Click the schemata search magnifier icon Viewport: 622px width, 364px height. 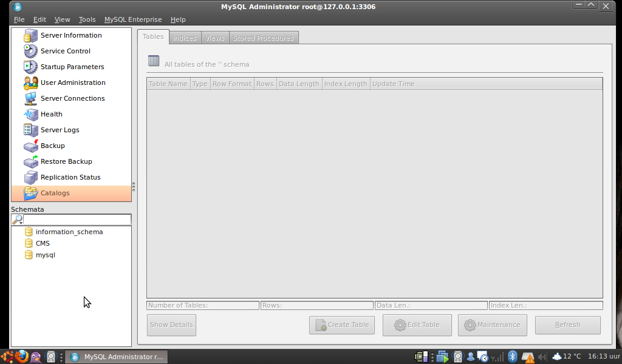(x=18, y=220)
